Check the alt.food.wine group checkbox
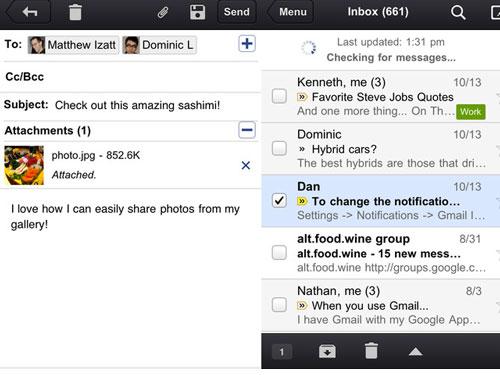Screen dimensions: 500x375 pyautogui.click(x=279, y=253)
